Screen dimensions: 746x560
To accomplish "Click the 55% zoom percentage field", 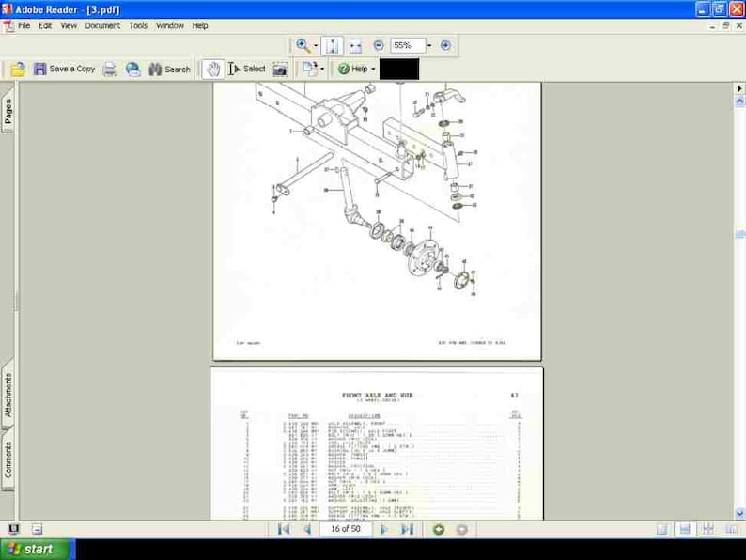I will (408, 46).
